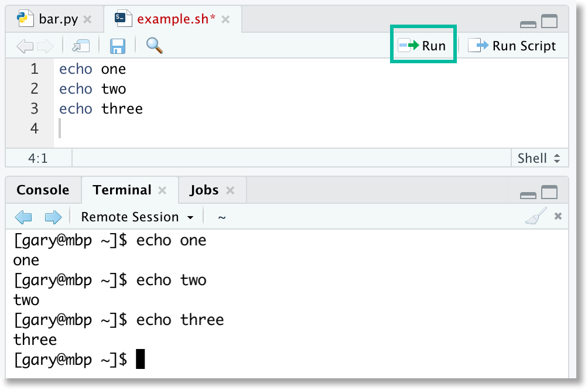Select the save file icon

click(x=117, y=46)
